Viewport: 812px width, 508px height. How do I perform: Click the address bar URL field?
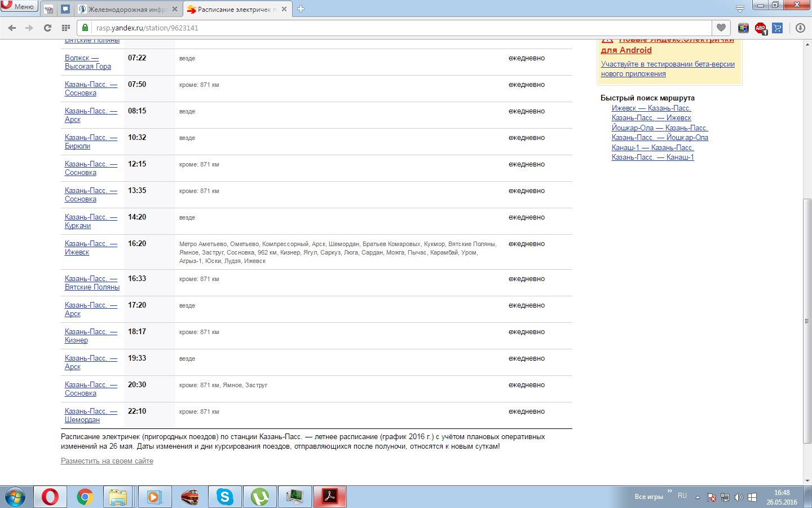(395, 28)
